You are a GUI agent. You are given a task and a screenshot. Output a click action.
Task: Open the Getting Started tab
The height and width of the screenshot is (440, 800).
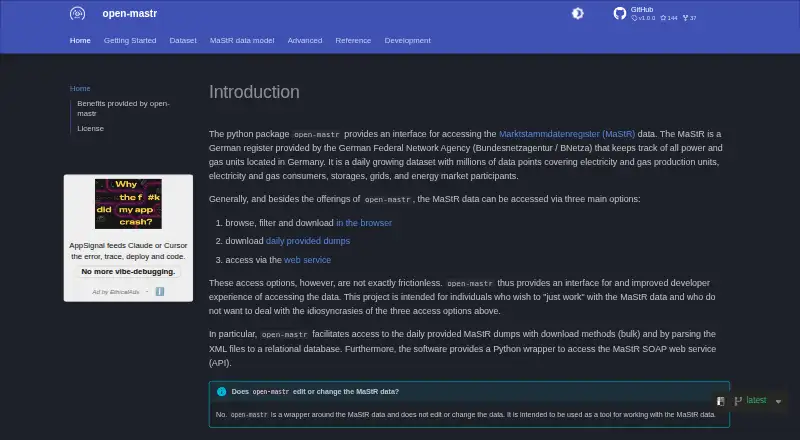130,40
